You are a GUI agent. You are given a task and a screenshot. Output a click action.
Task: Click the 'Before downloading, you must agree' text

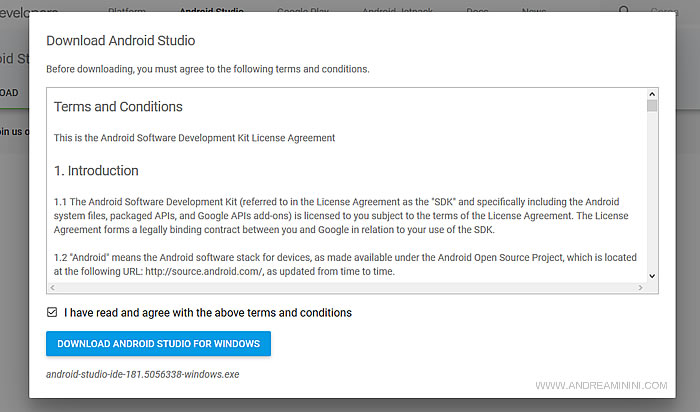[x=208, y=69]
